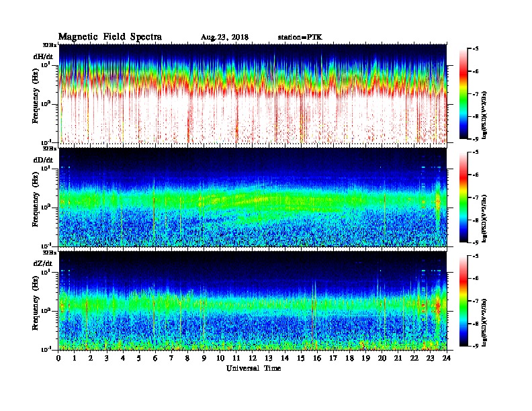532x411 pixels.
Task: Click hour tick label "0" on the time axis
Action: coord(58,358)
